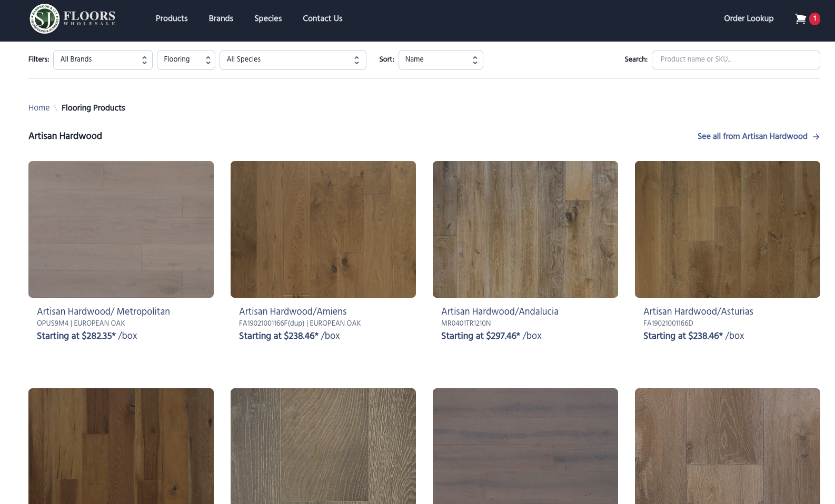Open Order Lookup

click(x=749, y=18)
